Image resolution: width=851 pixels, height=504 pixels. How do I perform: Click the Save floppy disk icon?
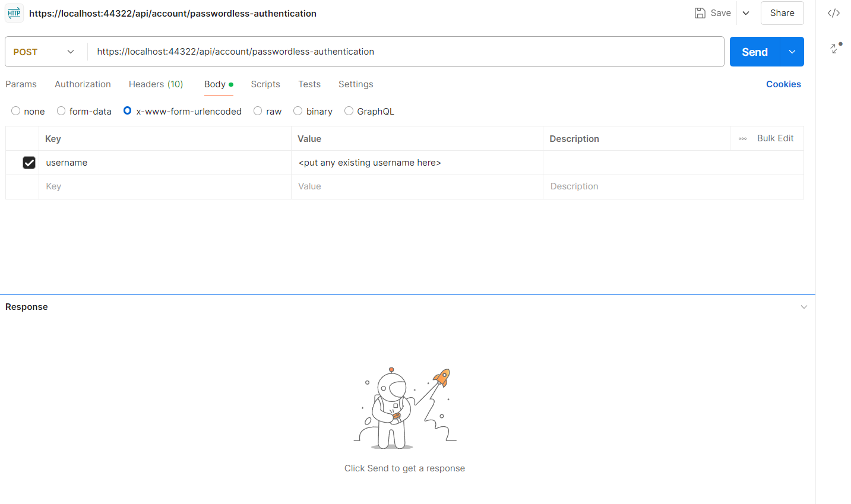[700, 13]
